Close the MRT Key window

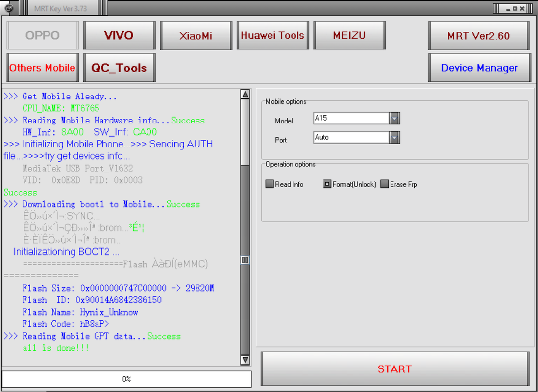click(522, 9)
